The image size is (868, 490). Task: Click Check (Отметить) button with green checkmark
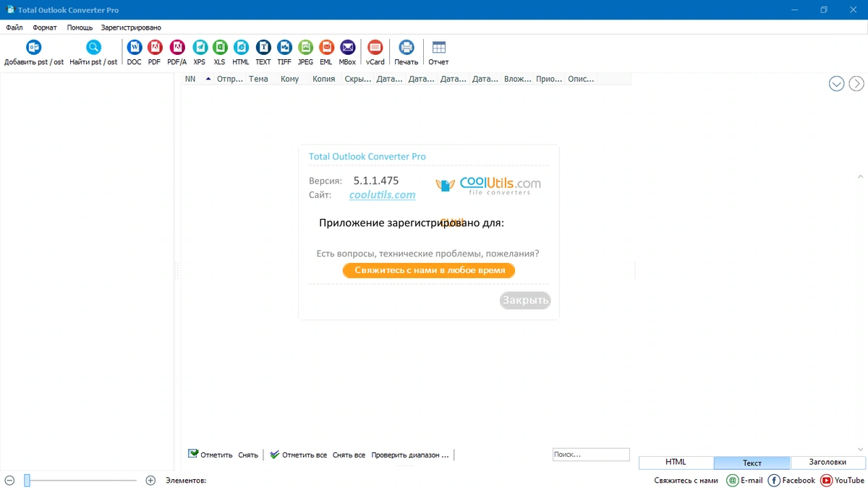click(210, 455)
